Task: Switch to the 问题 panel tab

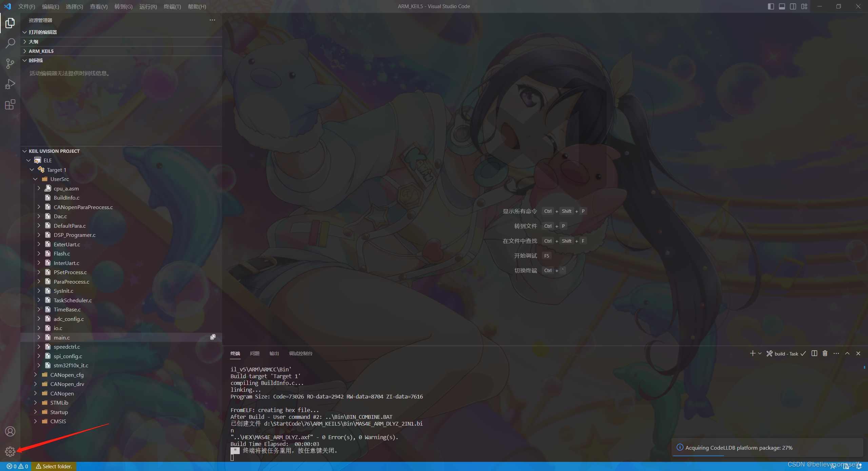Action: pyautogui.click(x=255, y=353)
